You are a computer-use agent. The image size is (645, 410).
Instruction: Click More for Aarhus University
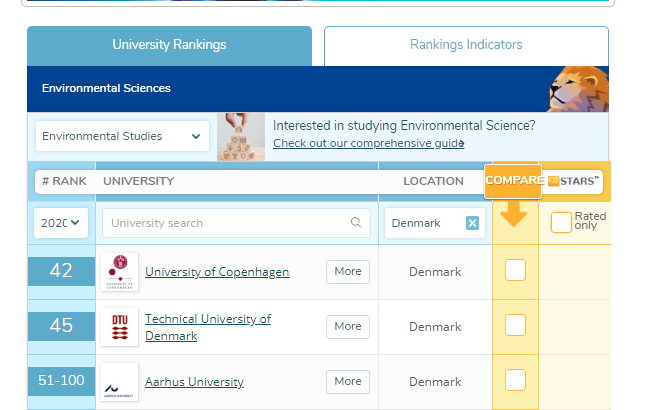348,382
